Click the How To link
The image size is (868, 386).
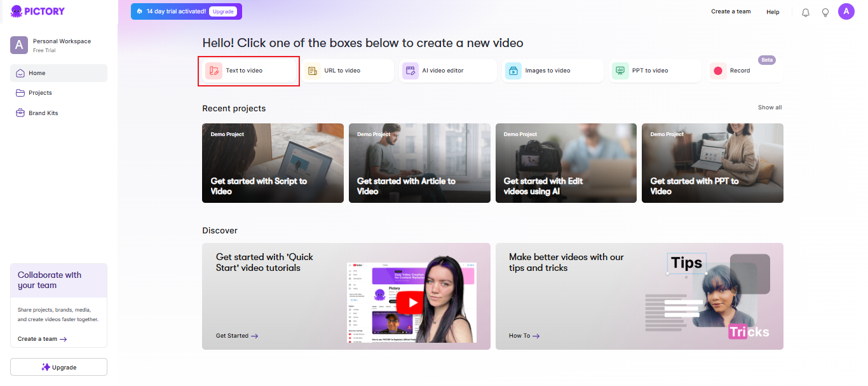[x=524, y=336]
